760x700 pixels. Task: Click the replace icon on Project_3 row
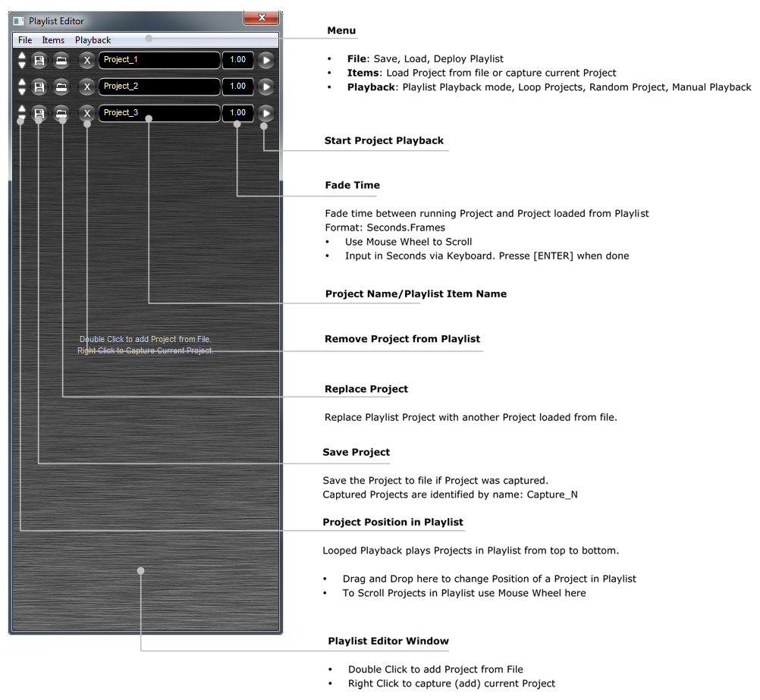point(61,113)
